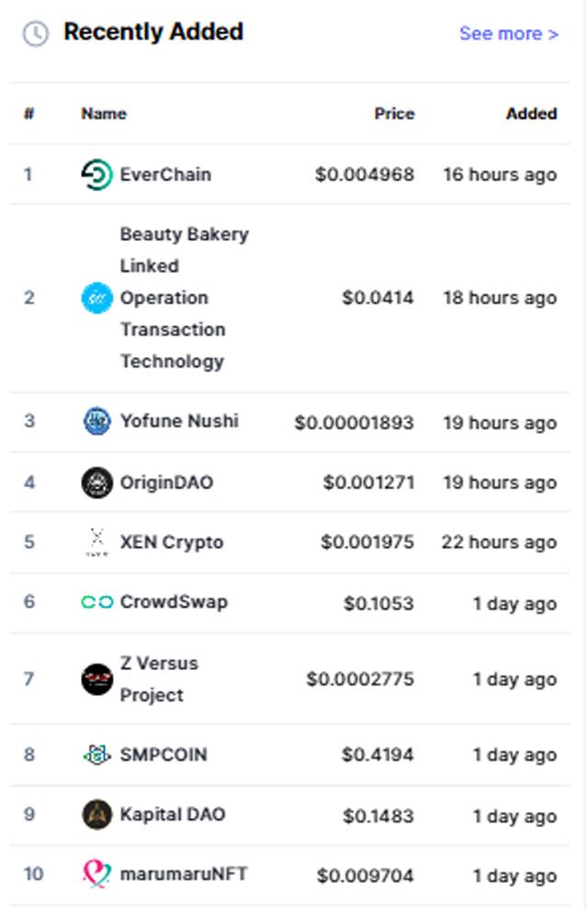This screenshot has width=588, height=910.
Task: Open the marumaruNFT heart logo icon
Action: (96, 874)
